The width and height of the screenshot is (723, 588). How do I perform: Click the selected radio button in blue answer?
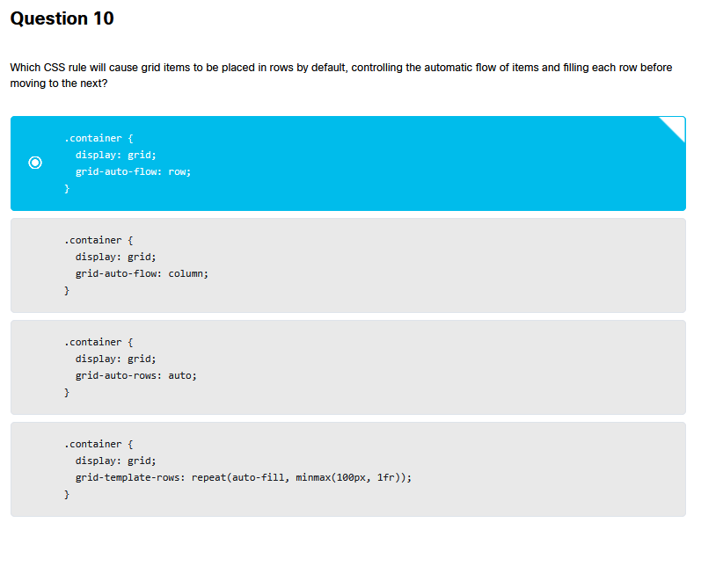pyautogui.click(x=35, y=163)
